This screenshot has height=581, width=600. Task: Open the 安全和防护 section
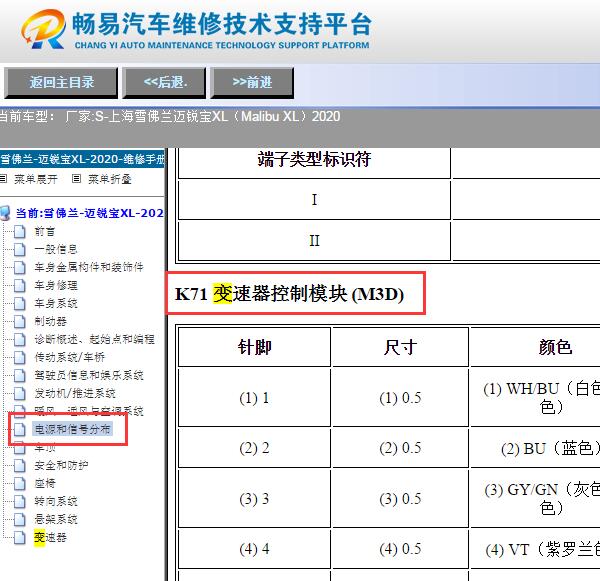[61, 465]
